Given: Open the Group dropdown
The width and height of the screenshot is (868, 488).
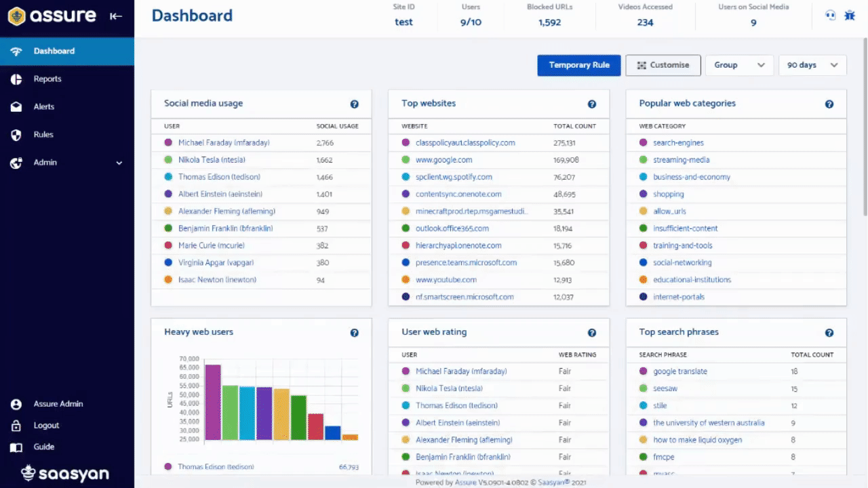Looking at the screenshot, I should tap(738, 65).
